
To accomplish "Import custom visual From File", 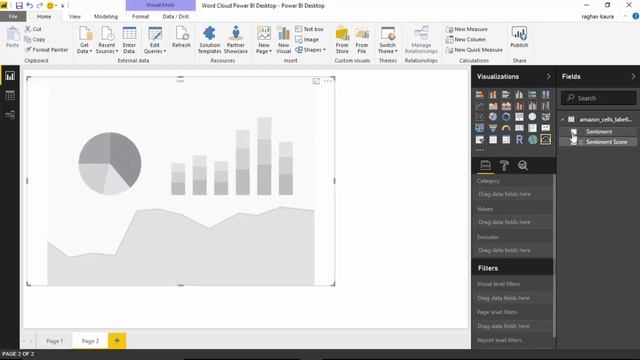I will coord(362,40).
